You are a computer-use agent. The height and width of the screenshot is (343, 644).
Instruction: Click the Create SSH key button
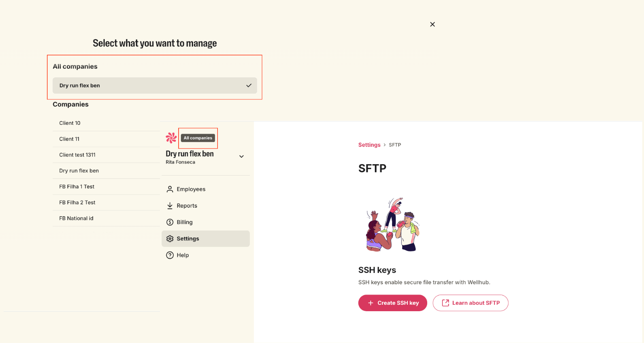coord(393,303)
